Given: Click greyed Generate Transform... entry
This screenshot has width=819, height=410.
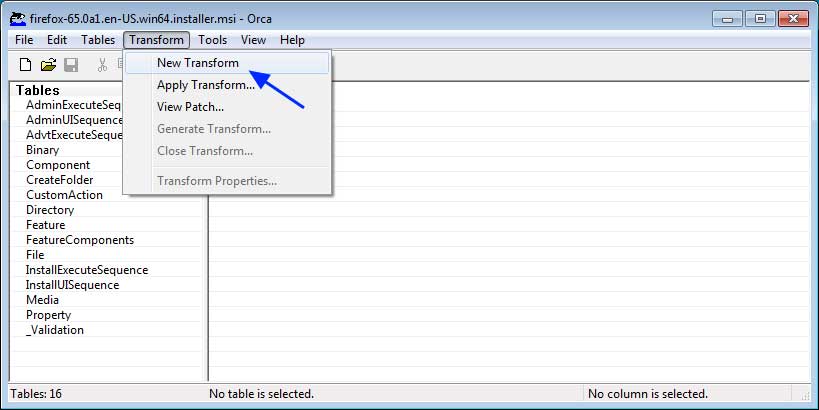Looking at the screenshot, I should [227, 128].
